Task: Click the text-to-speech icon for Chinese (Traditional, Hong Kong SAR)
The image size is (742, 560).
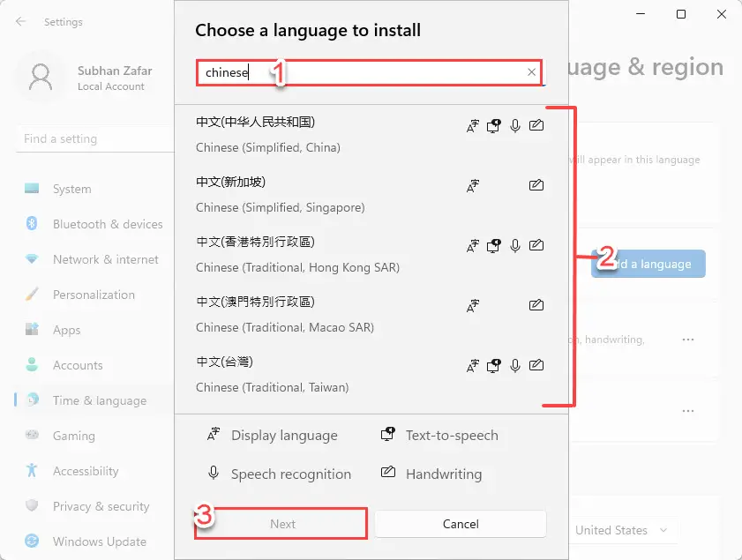Action: pos(493,246)
